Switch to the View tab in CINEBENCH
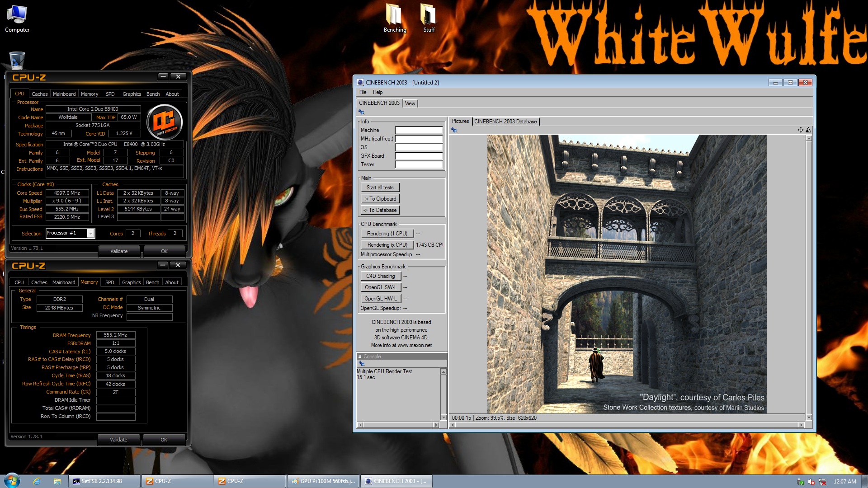This screenshot has height=488, width=868. pos(410,103)
